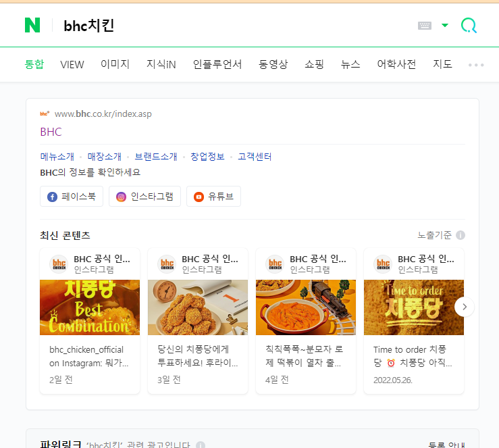Click the 페이스북 button
The width and height of the screenshot is (499, 448).
(72, 197)
